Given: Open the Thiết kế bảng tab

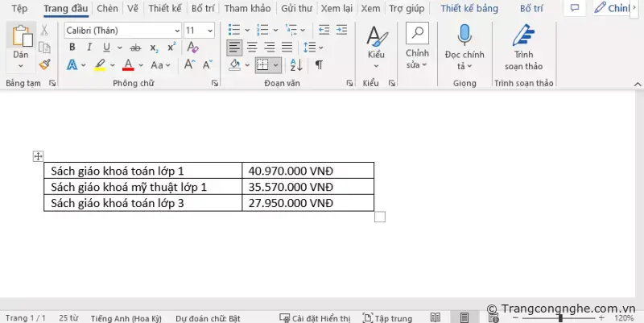Looking at the screenshot, I should [x=469, y=9].
